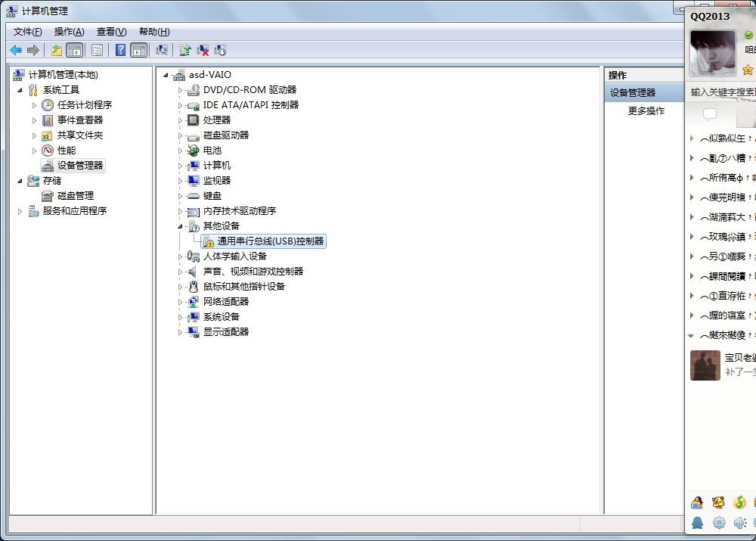The height and width of the screenshot is (541, 756).
Task: Toggle QQ sound speaker icon
Action: coord(739,522)
